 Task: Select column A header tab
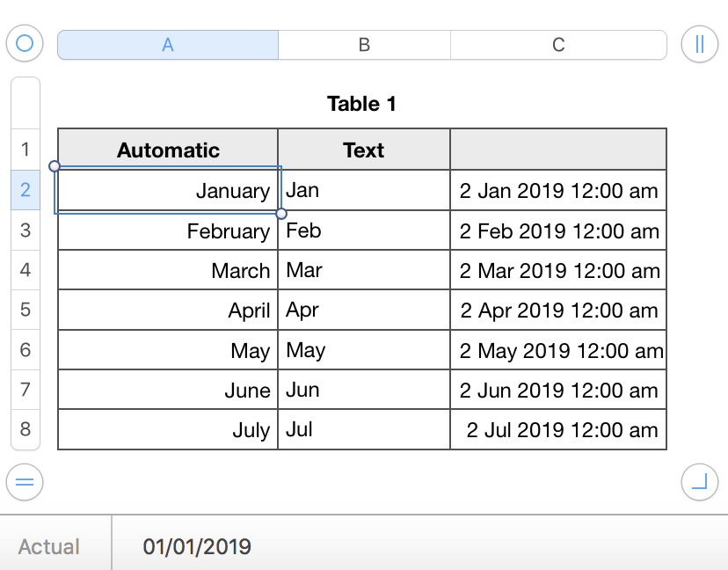point(168,45)
